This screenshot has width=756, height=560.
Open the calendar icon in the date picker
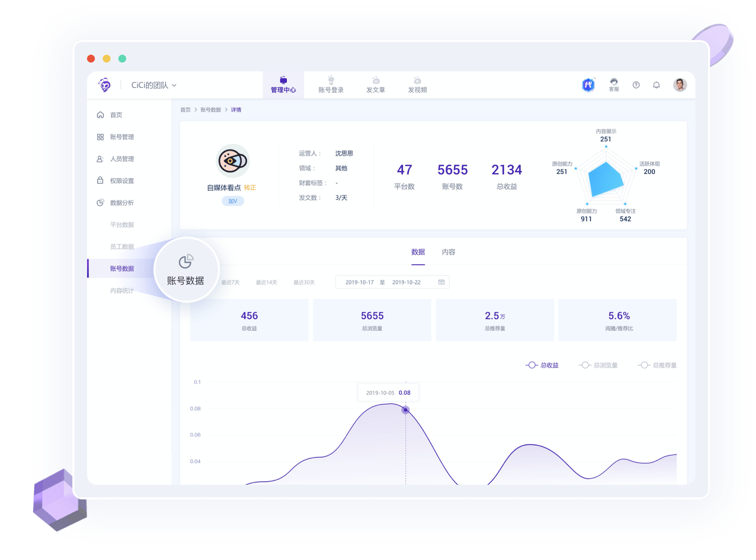point(442,282)
